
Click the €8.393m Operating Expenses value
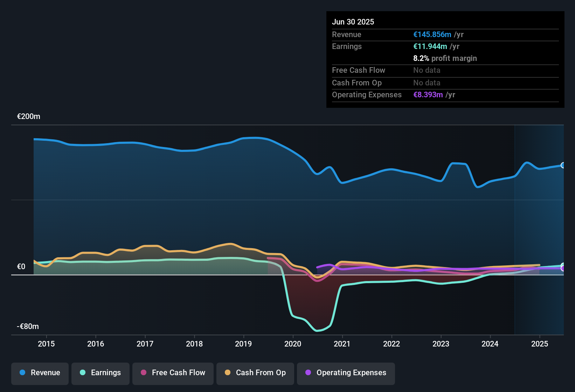coord(428,94)
